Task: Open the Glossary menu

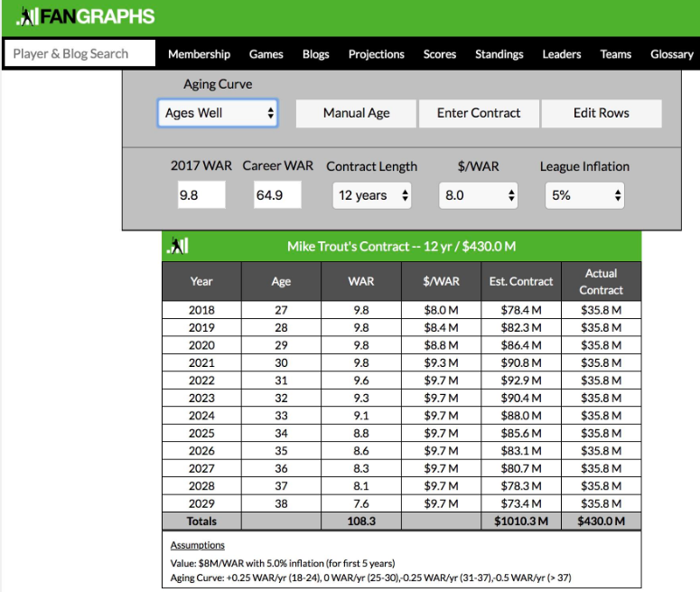Action: point(672,54)
